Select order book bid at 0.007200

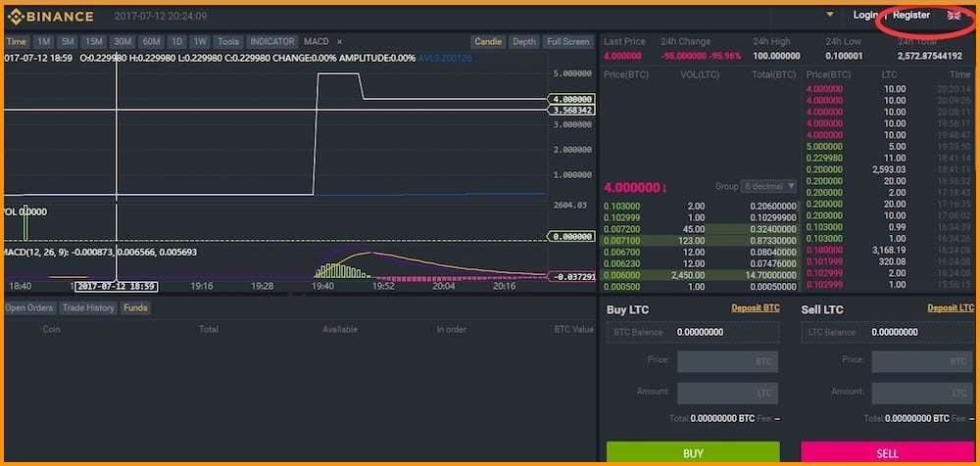click(x=700, y=229)
